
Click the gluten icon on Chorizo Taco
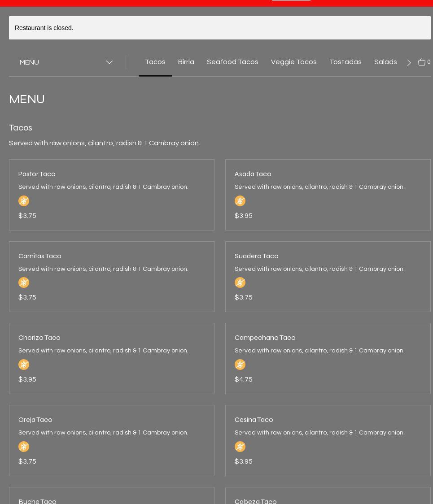(24, 365)
